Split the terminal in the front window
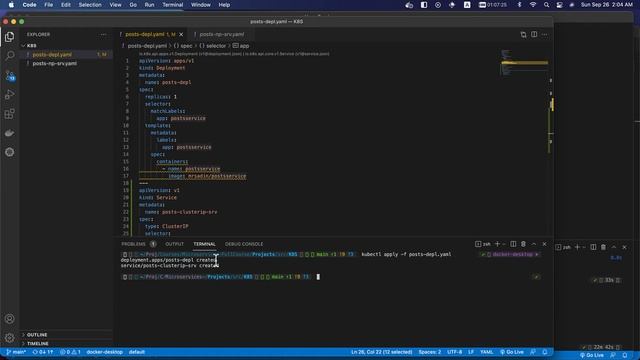The image size is (640, 360). tap(513, 244)
